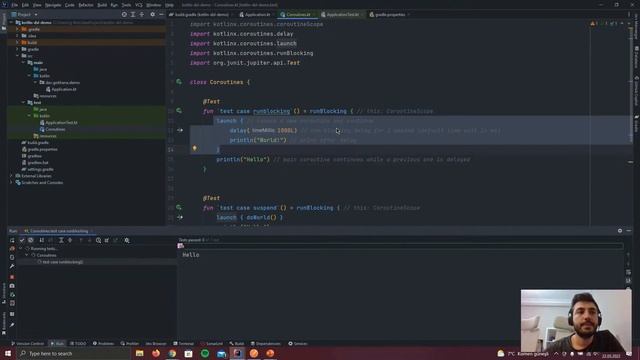Click Expand All icon in Project panel header
Viewport: 640px width, 360px height.
pos(133,14)
